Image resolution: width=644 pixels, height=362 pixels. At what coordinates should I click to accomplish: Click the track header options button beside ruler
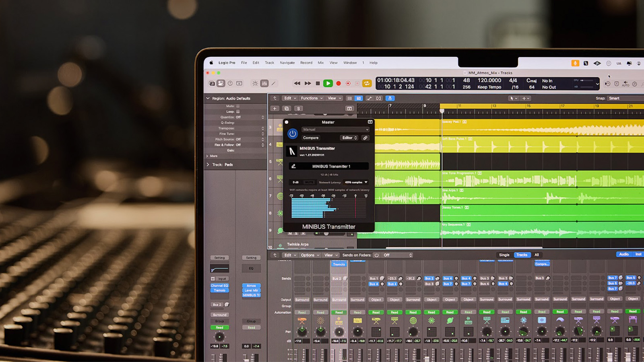tap(349, 109)
